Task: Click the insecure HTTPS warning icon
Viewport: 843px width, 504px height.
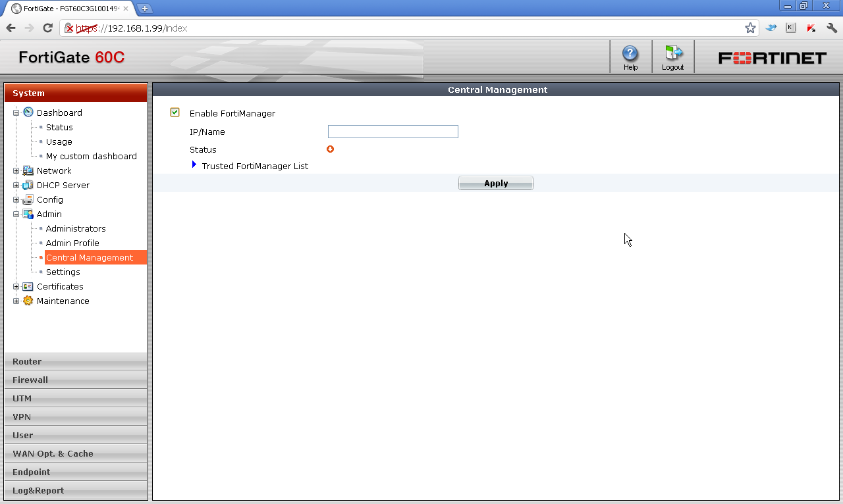Action: [x=68, y=28]
